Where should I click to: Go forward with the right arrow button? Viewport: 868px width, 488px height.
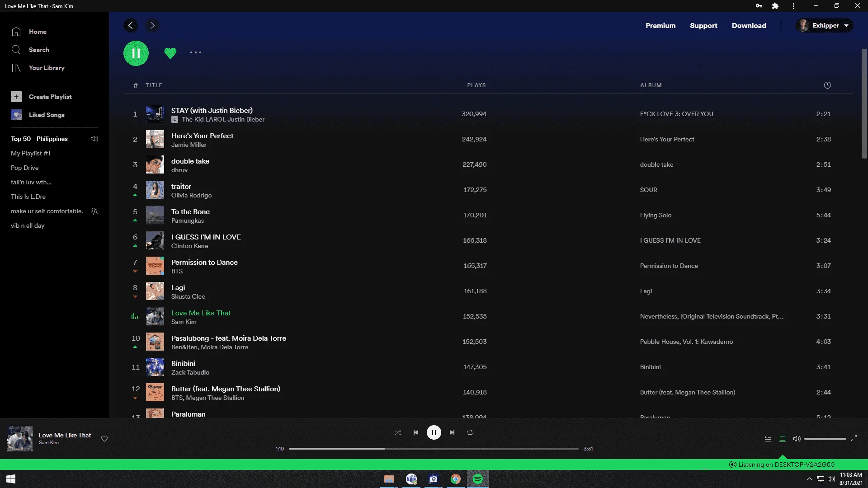coord(152,25)
